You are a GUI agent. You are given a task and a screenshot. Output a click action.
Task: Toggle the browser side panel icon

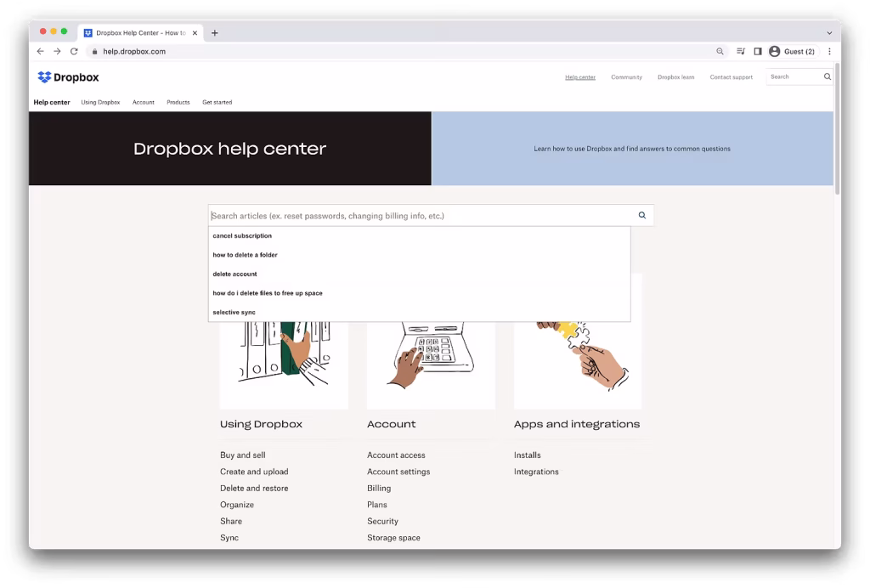point(757,51)
